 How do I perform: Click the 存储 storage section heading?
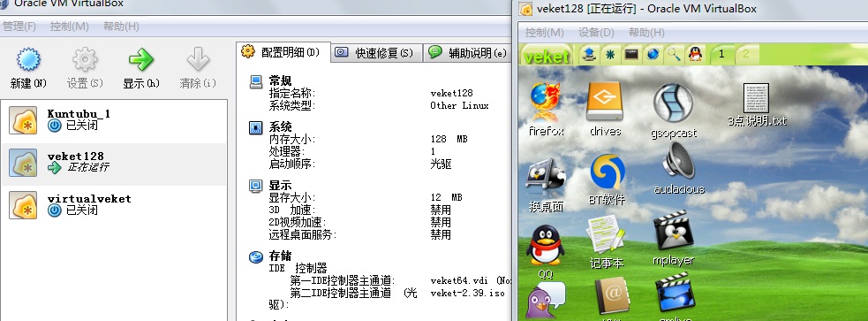(x=280, y=256)
